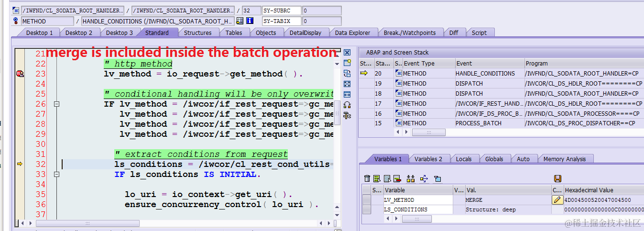Click the SY-SUBRC field

[x=282, y=11]
